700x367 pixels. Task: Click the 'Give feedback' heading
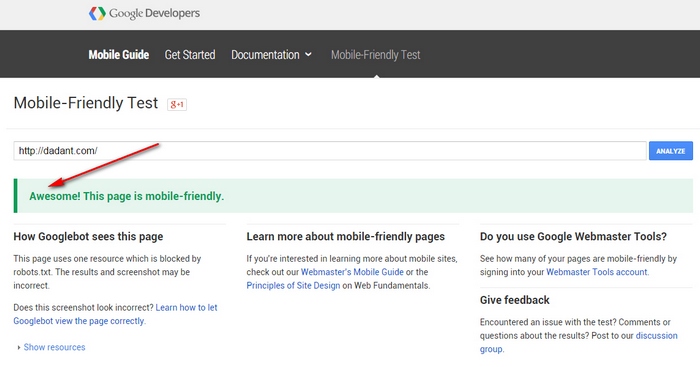pyautogui.click(x=515, y=300)
